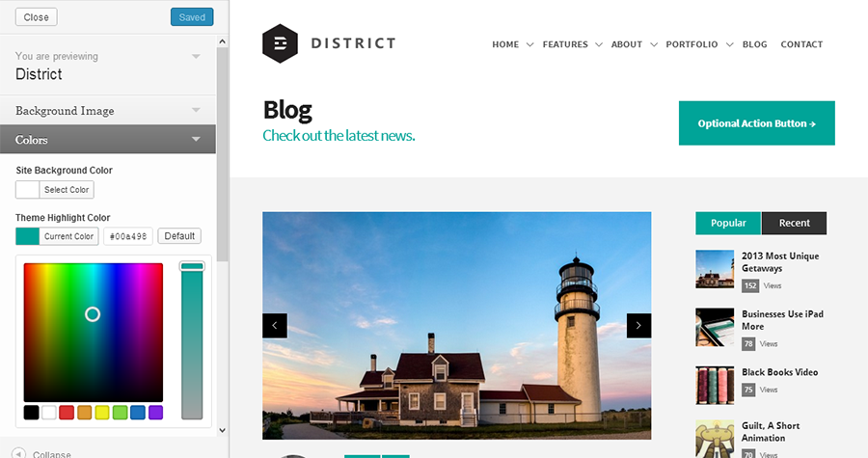Go to previous slide with left arrow
Image resolution: width=868 pixels, height=458 pixels.
click(274, 326)
